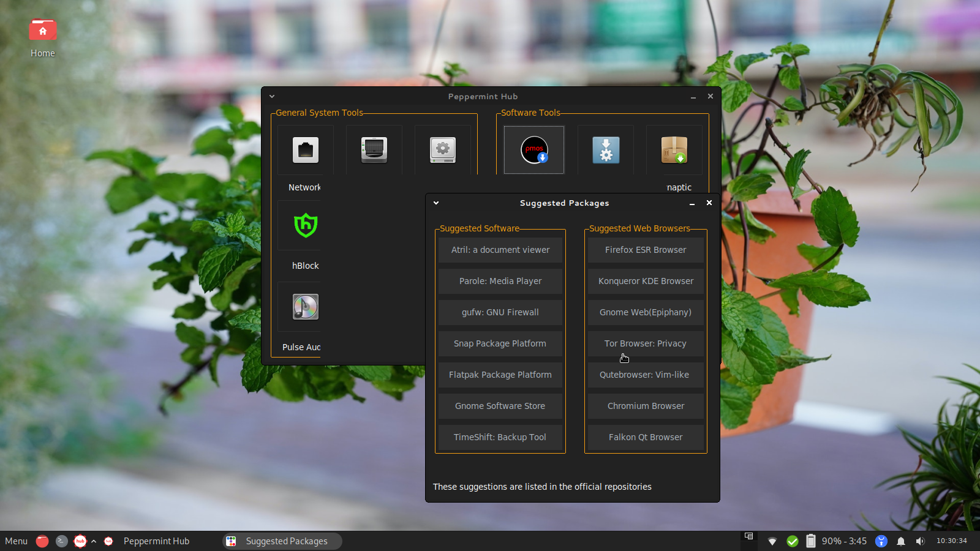Image resolution: width=980 pixels, height=551 pixels.
Task: Select Suggested Packages taskbar entry
Action: (x=282, y=541)
